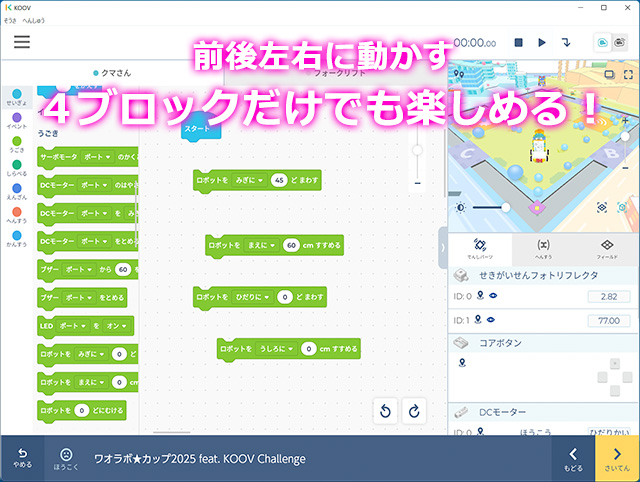The width and height of the screenshot is (640, 482).
Task: Click the core button up key
Action: (615, 363)
